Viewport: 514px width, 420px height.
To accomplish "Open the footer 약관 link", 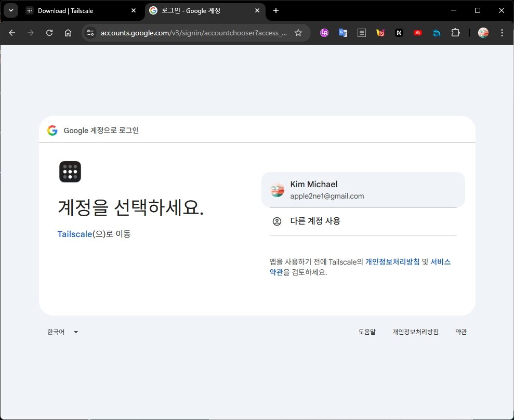I will [461, 332].
